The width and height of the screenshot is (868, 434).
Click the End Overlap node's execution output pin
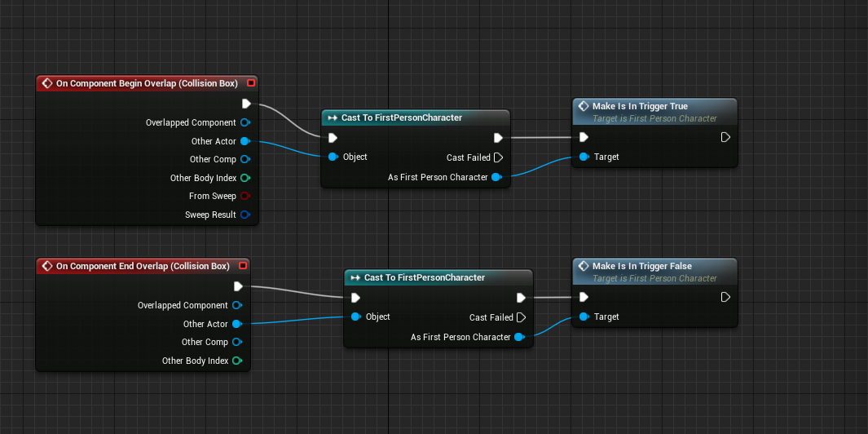[238, 286]
